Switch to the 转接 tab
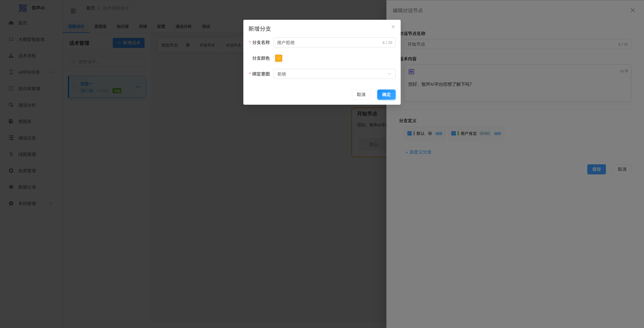This screenshot has height=328, width=644. coord(143,26)
